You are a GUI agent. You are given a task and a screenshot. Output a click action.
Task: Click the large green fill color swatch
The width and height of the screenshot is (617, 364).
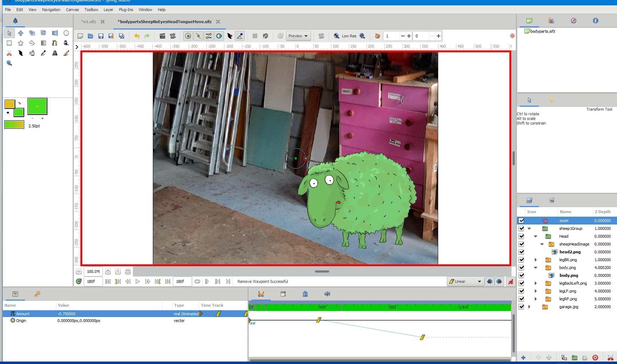tap(37, 106)
